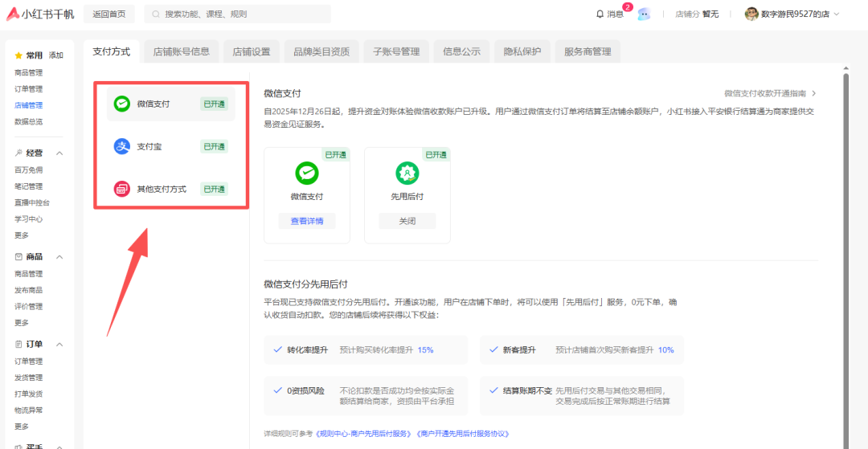Open 发货管理 in sidebar
The image size is (868, 449).
(29, 378)
